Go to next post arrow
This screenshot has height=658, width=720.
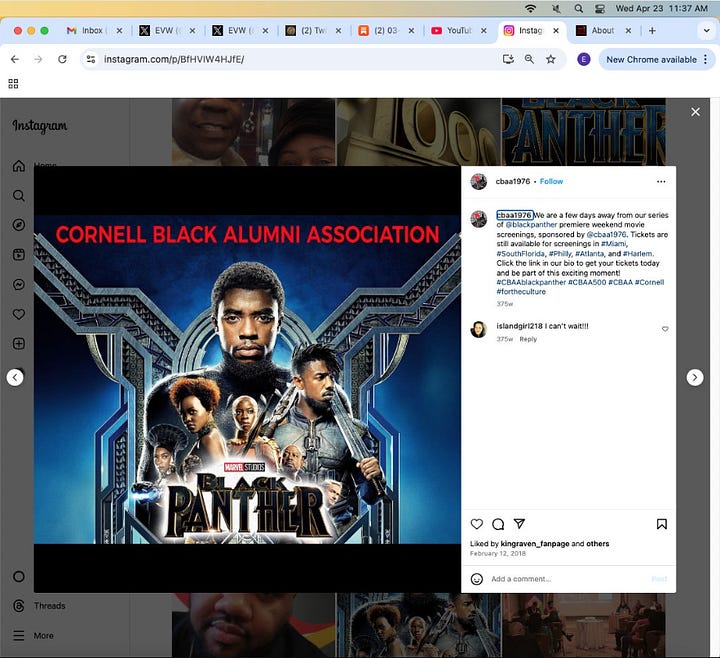(x=695, y=377)
